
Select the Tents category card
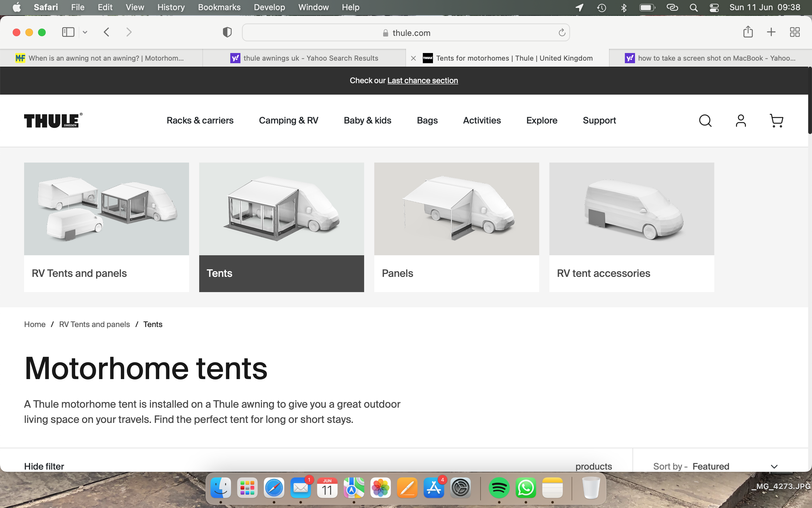coord(282,227)
